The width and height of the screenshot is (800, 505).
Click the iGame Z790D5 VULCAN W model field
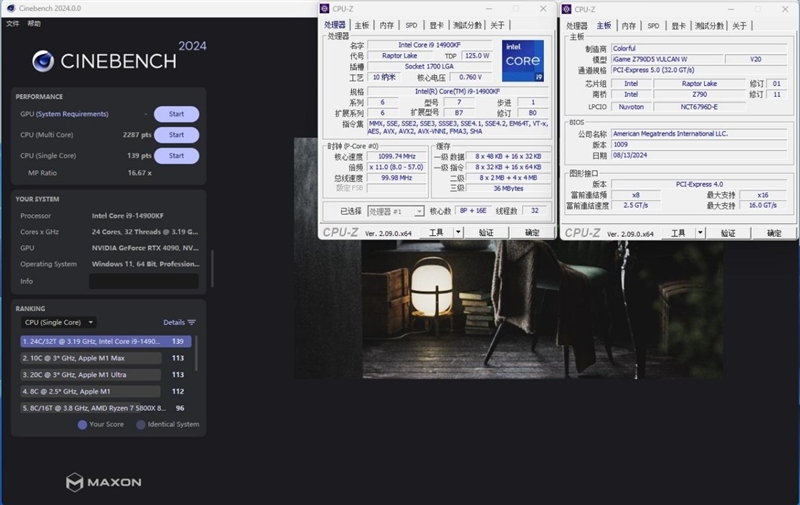(666, 59)
